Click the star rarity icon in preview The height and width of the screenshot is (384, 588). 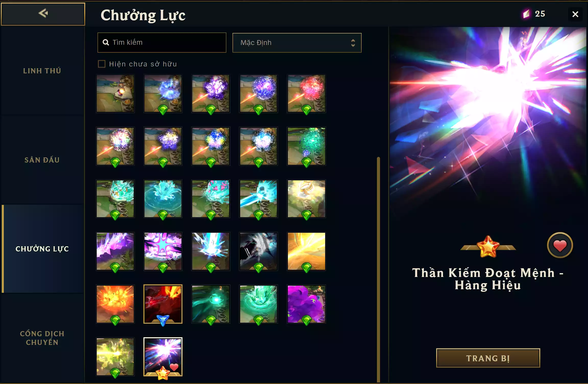click(x=488, y=247)
